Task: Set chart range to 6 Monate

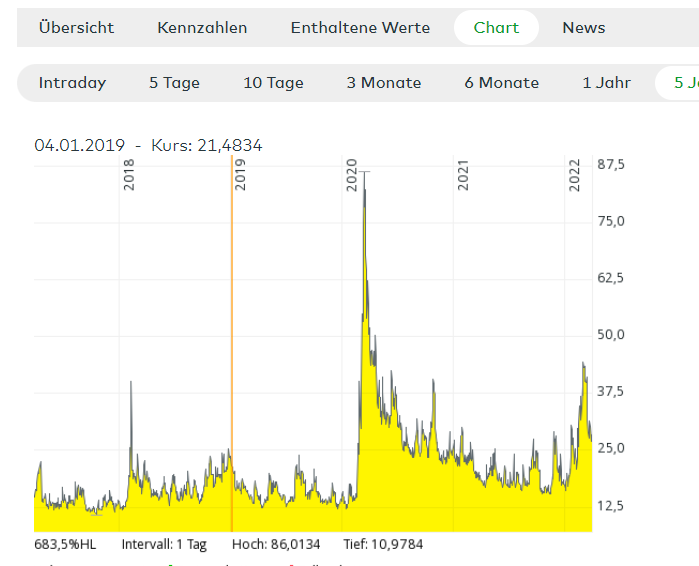Action: point(501,83)
